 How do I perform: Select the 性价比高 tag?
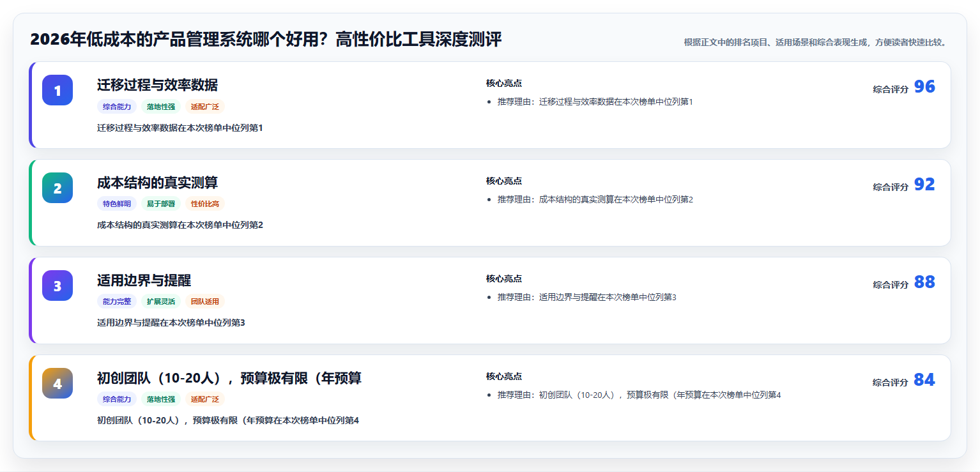point(205,204)
